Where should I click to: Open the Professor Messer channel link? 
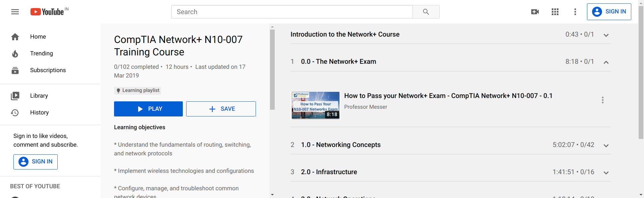pos(366,107)
